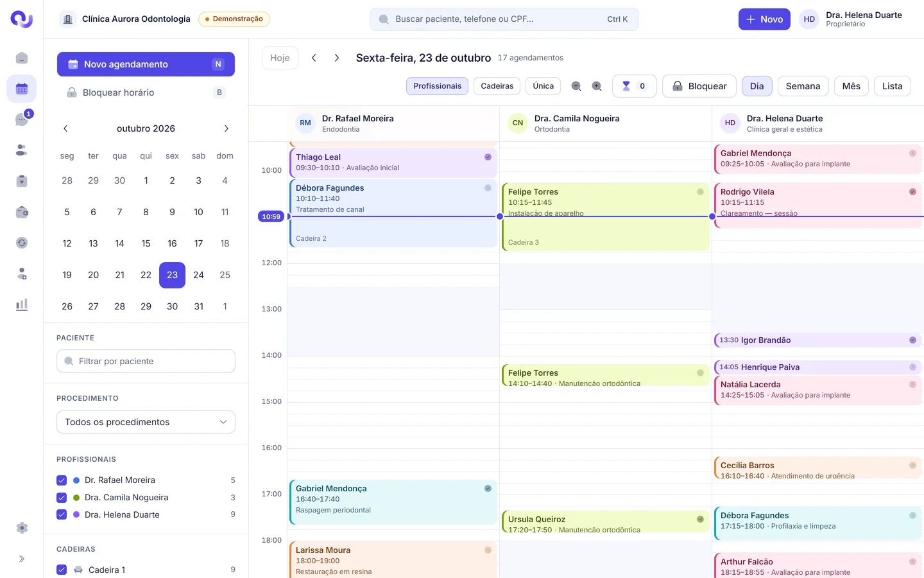The width and height of the screenshot is (924, 578).
Task: Click the Novo button in the header
Action: (x=764, y=19)
